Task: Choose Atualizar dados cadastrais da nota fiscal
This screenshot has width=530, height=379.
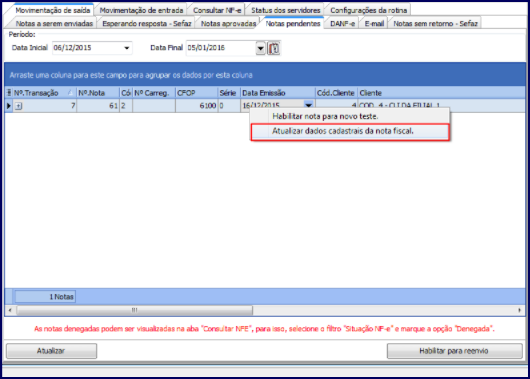Action: coord(350,132)
